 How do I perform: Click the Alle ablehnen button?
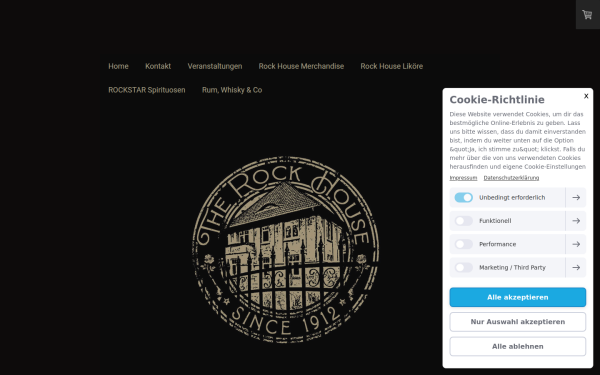[x=518, y=346]
